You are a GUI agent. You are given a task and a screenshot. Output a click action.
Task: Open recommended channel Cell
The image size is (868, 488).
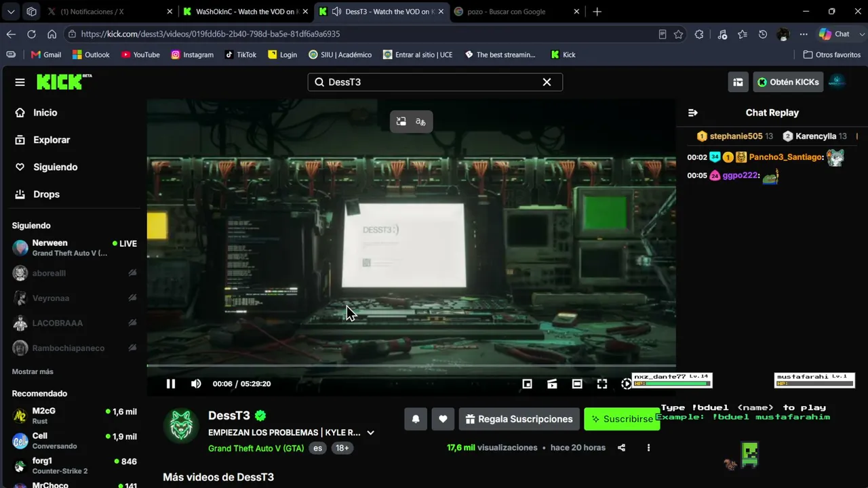pyautogui.click(x=75, y=441)
